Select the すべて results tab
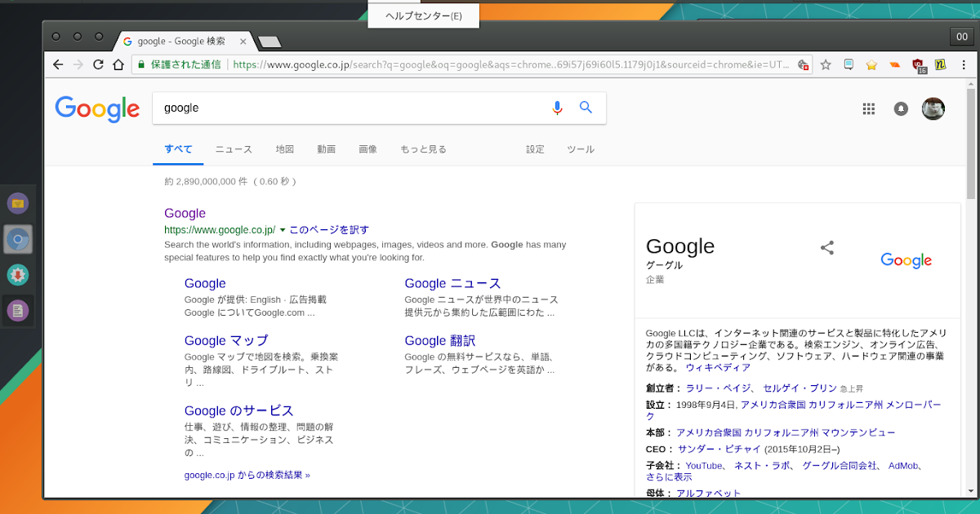980x514 pixels. click(178, 149)
